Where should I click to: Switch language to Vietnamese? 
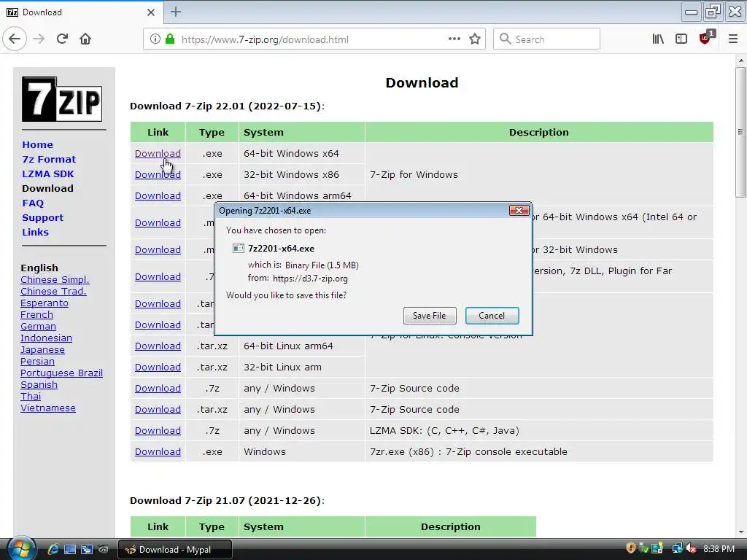coord(48,408)
